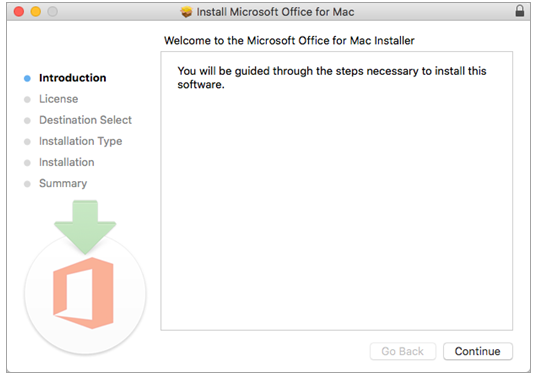539x379 pixels.
Task: Click the Go Back button
Action: tap(403, 351)
